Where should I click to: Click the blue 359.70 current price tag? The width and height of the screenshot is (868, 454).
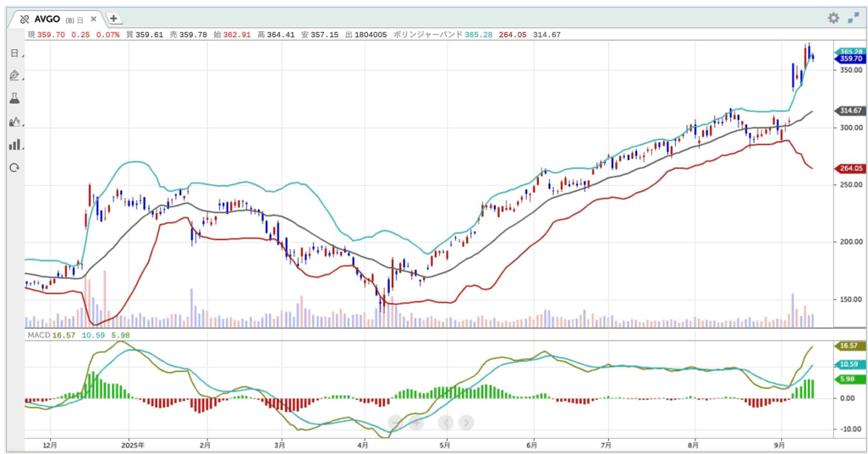point(849,59)
